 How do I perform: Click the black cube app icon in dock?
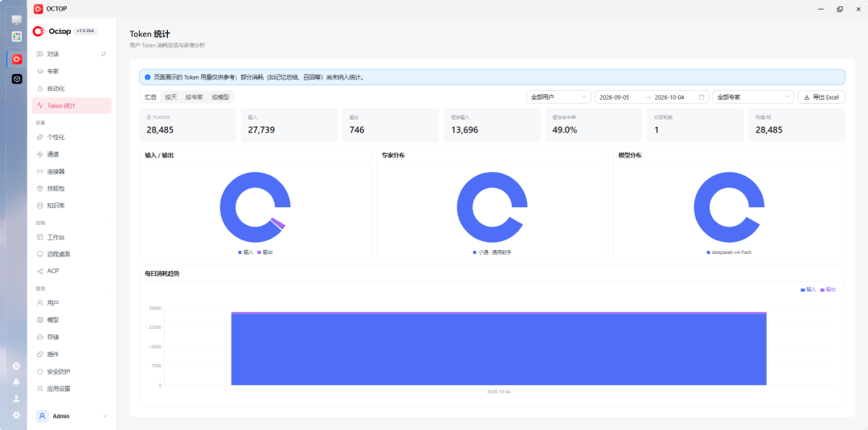(x=17, y=79)
